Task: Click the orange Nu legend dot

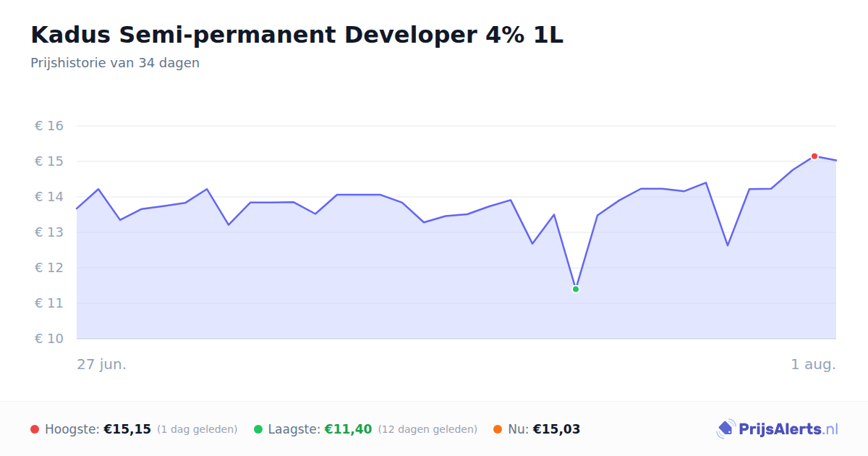Action: (x=498, y=429)
